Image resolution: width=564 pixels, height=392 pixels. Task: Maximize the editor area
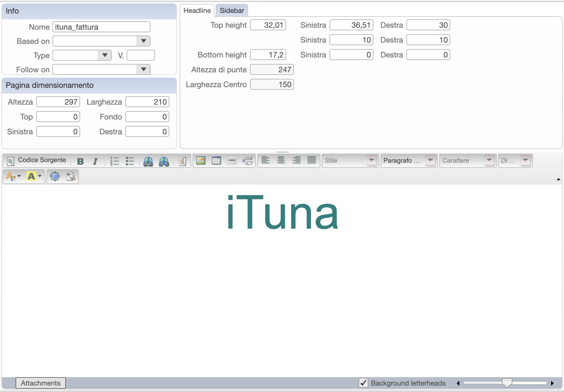tap(55, 176)
